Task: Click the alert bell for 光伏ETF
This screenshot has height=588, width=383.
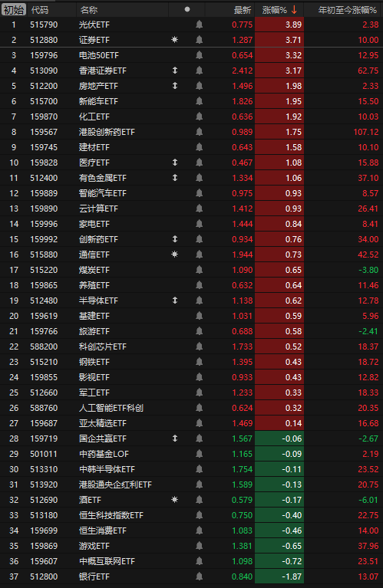Action: (x=199, y=25)
